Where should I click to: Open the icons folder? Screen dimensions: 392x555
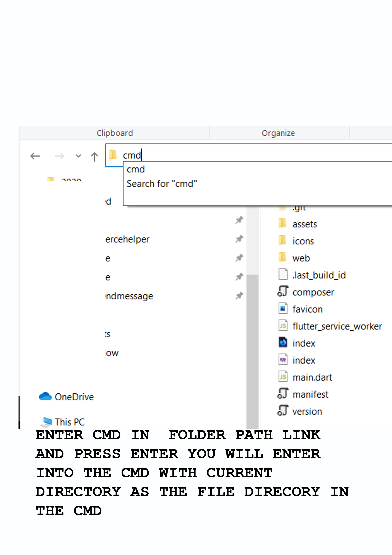(x=303, y=241)
